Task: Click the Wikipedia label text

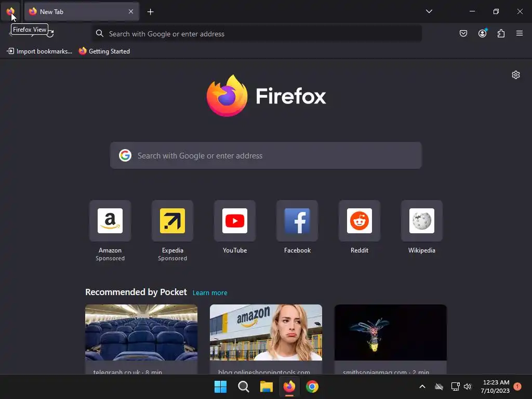Action: (422, 250)
